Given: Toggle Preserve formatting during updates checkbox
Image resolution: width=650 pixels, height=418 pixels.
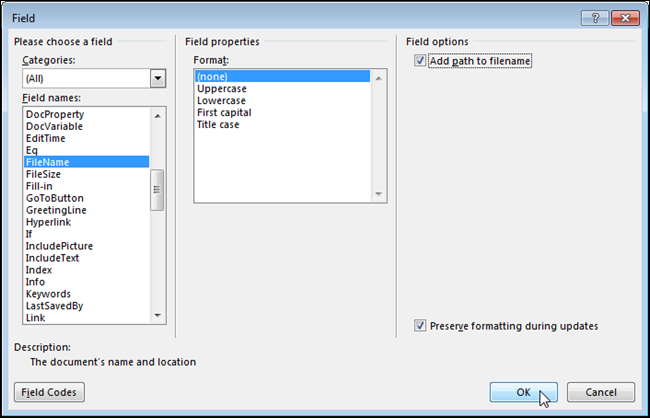Looking at the screenshot, I should click(419, 326).
